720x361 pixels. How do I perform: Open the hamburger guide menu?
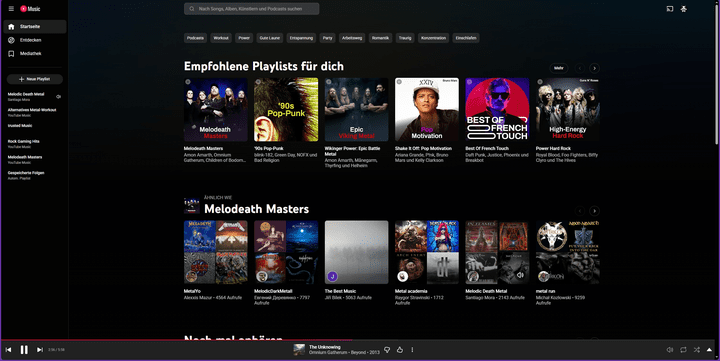coord(11,9)
